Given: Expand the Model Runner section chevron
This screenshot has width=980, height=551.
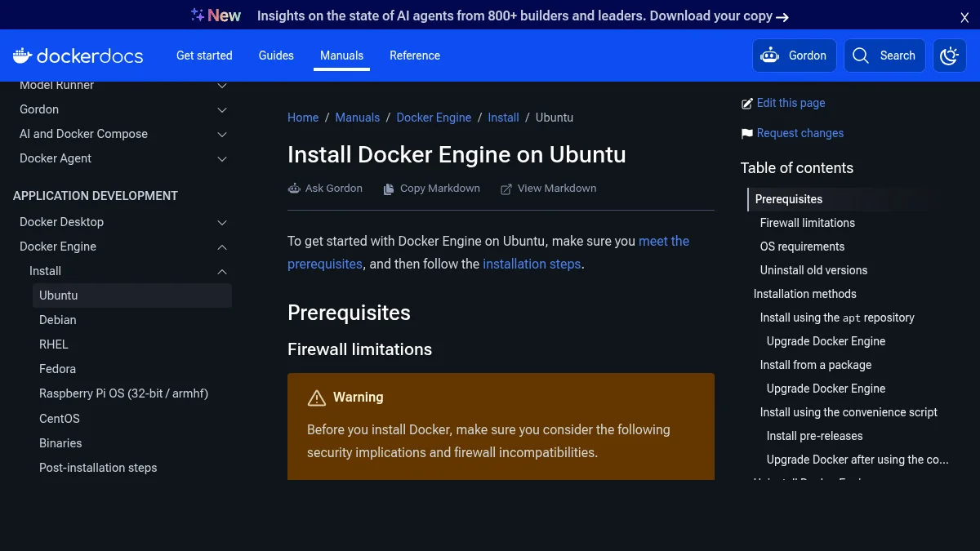Looking at the screenshot, I should click(222, 85).
